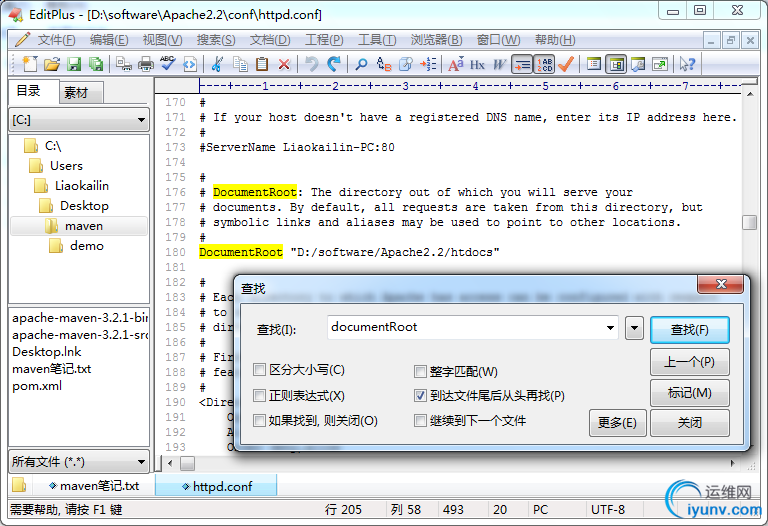Uncheck 到达文件尾后从头再找(P)
Image resolution: width=768 pixels, height=526 pixels.
click(420, 395)
